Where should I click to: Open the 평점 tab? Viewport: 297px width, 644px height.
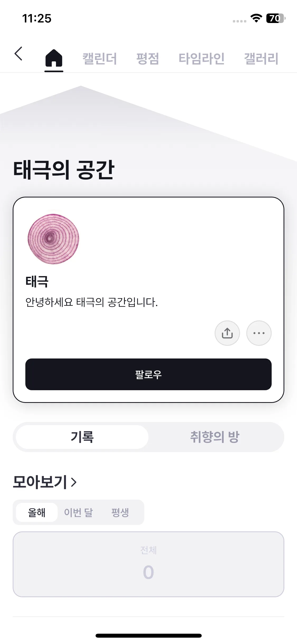[148, 59]
